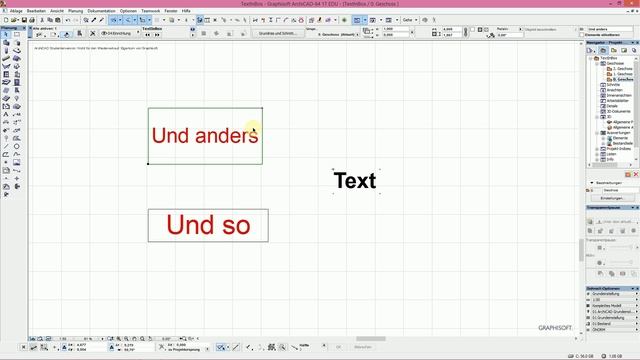640x360 pixels.
Task: Open the layer dropdown 04 Einrichtung
Action: [x=120, y=33]
